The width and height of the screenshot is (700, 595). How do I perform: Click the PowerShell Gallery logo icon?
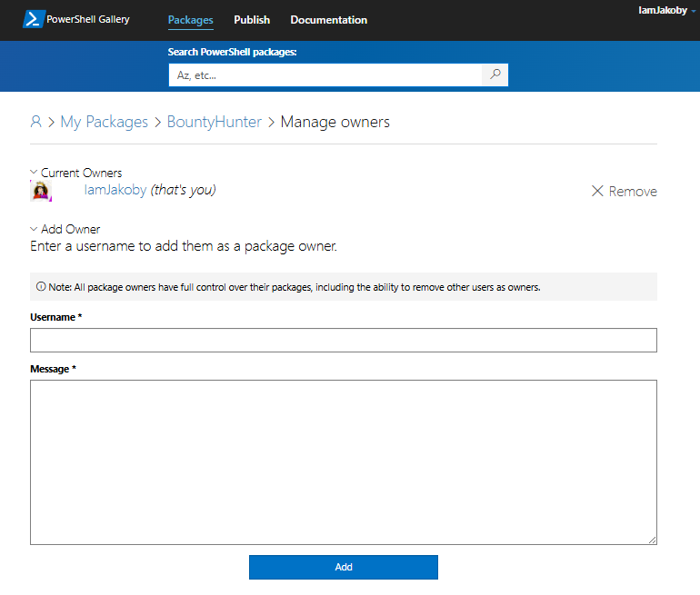tap(34, 19)
